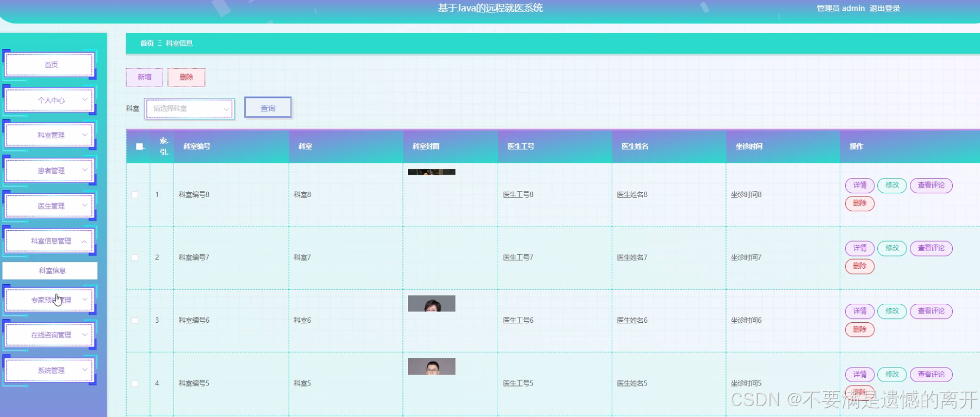Click the 科室信息 breadcrumb text
The height and width of the screenshot is (417, 980).
click(179, 43)
